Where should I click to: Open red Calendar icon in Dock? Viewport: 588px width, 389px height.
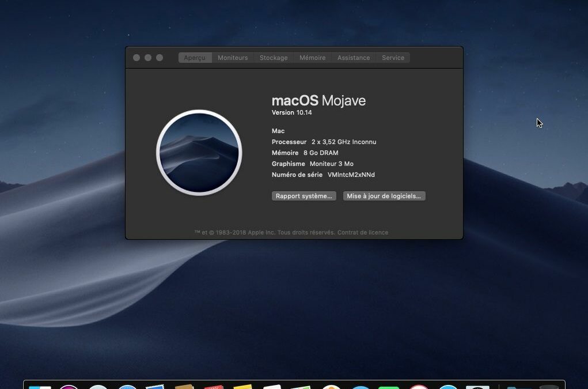click(x=214, y=387)
